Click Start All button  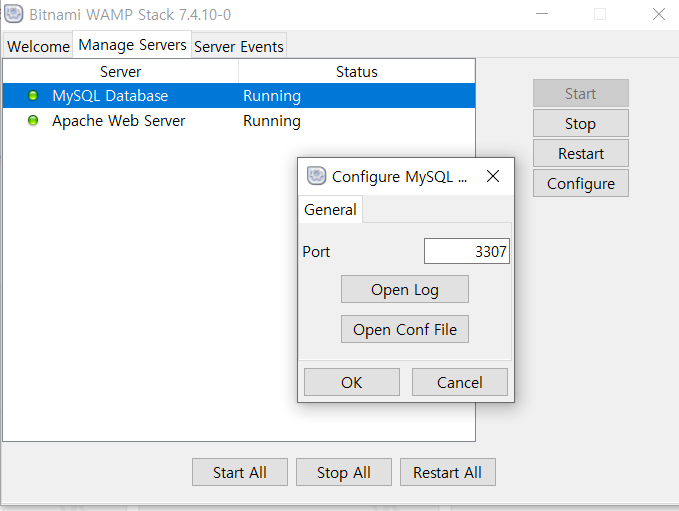point(240,472)
